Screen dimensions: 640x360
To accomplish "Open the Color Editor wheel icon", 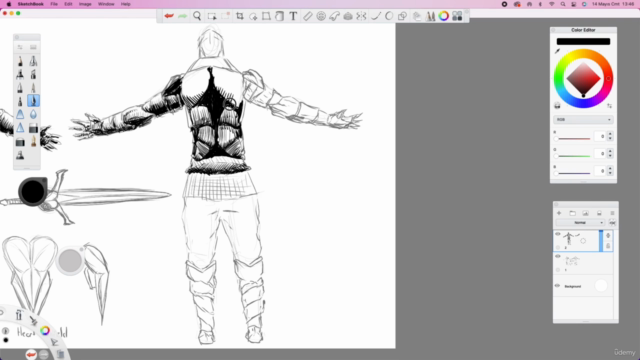I will (444, 16).
